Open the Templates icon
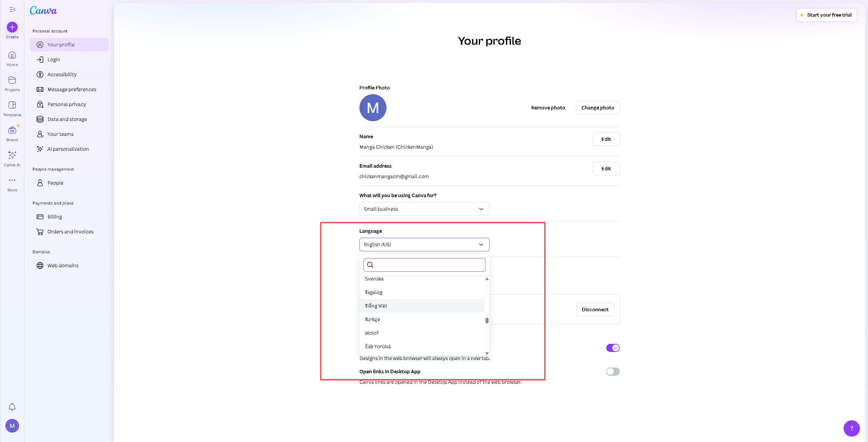 click(x=12, y=105)
